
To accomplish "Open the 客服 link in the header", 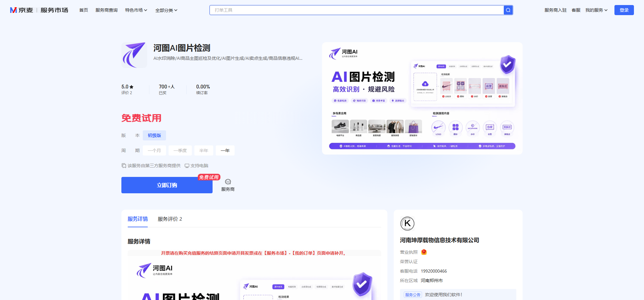I will pos(576,10).
